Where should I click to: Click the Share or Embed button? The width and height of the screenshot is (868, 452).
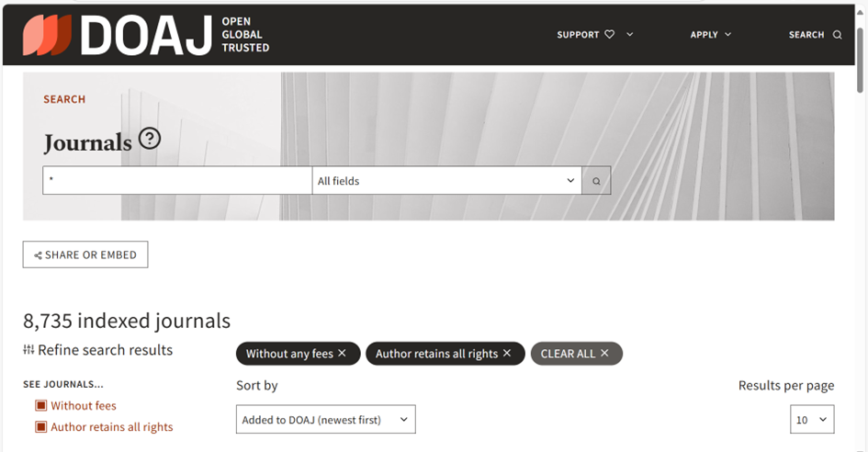point(85,254)
